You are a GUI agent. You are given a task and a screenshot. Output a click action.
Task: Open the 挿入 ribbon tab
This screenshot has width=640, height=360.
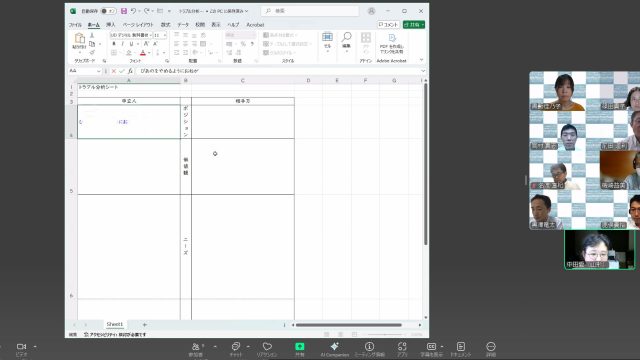[x=111, y=25]
